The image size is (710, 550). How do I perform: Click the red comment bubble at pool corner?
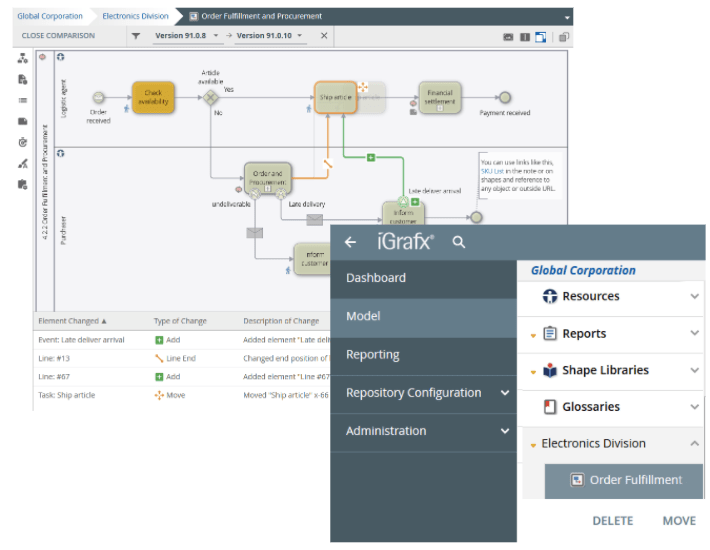click(x=43, y=57)
